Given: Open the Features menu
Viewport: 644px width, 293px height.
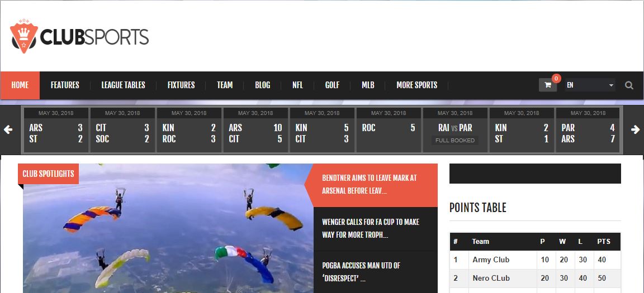Looking at the screenshot, I should [65, 85].
